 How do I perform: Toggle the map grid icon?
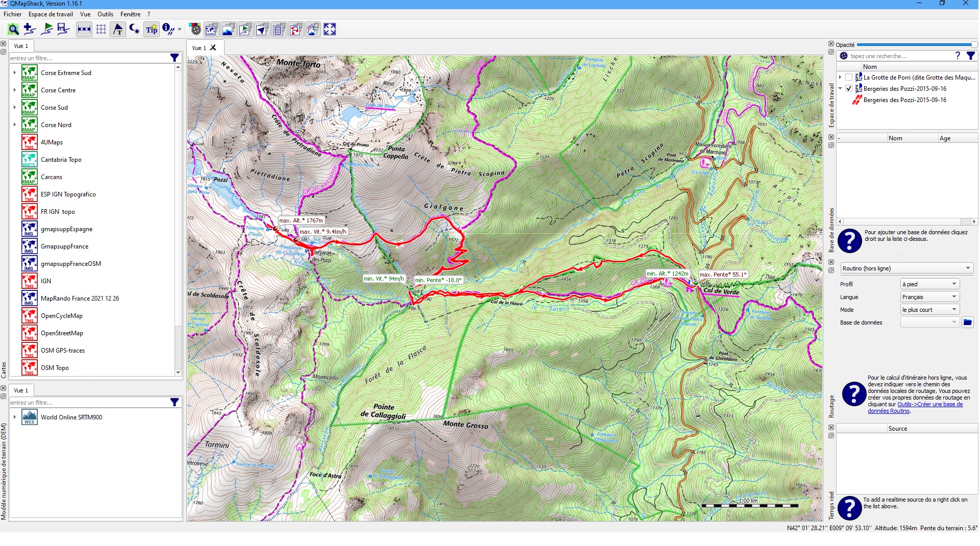[x=101, y=30]
